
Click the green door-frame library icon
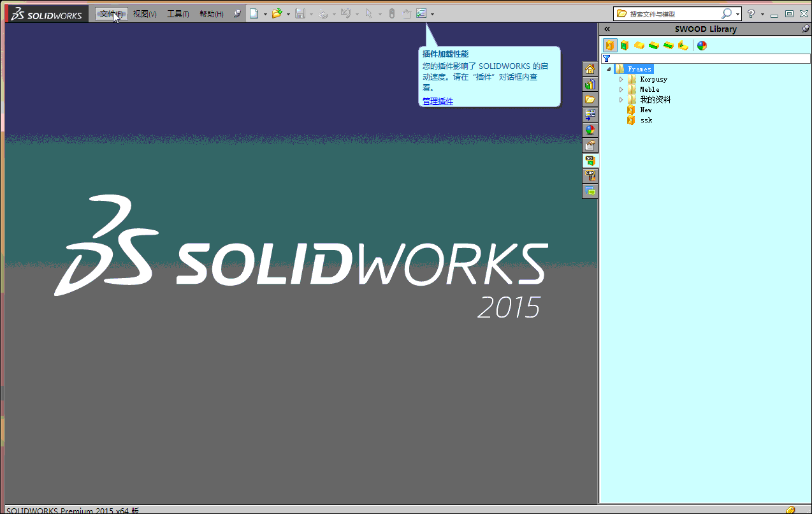click(625, 45)
